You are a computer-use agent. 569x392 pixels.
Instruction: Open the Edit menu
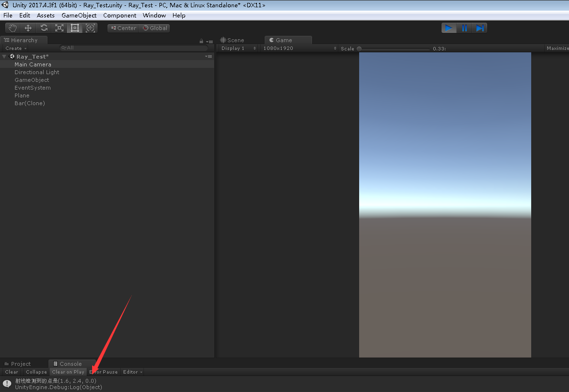(x=25, y=15)
